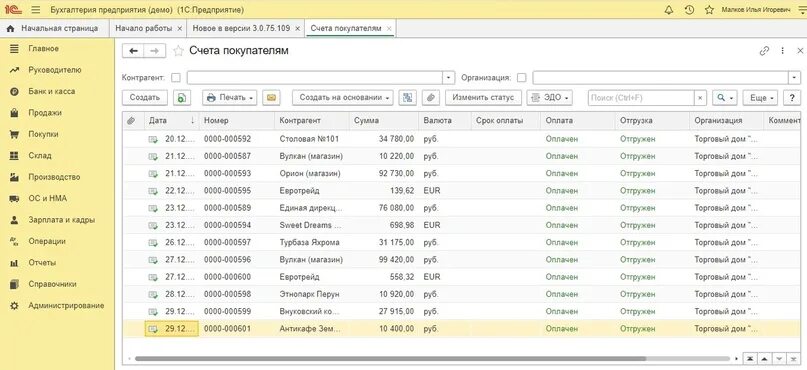Open form options three-dots menu
807x370 pixels.
pyautogui.click(x=782, y=50)
